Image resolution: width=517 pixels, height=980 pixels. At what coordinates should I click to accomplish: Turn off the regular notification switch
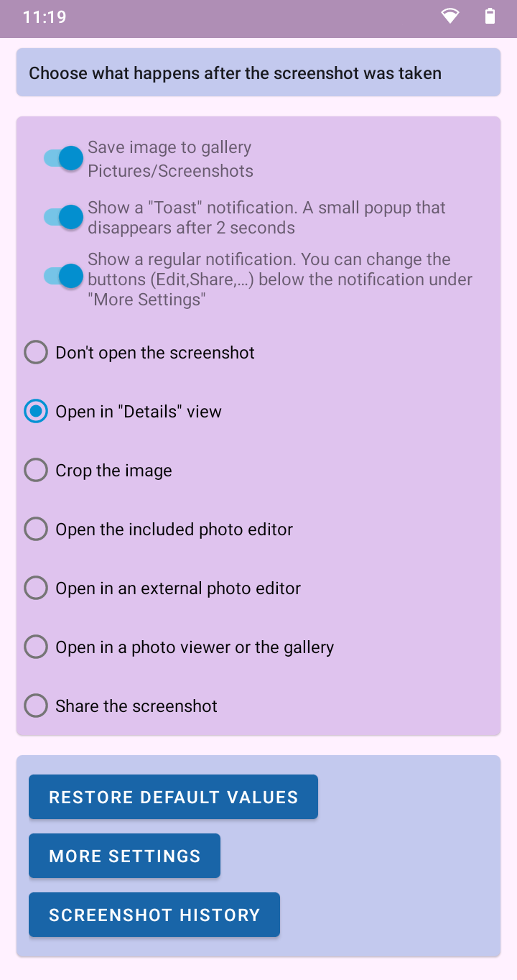pyautogui.click(x=63, y=276)
